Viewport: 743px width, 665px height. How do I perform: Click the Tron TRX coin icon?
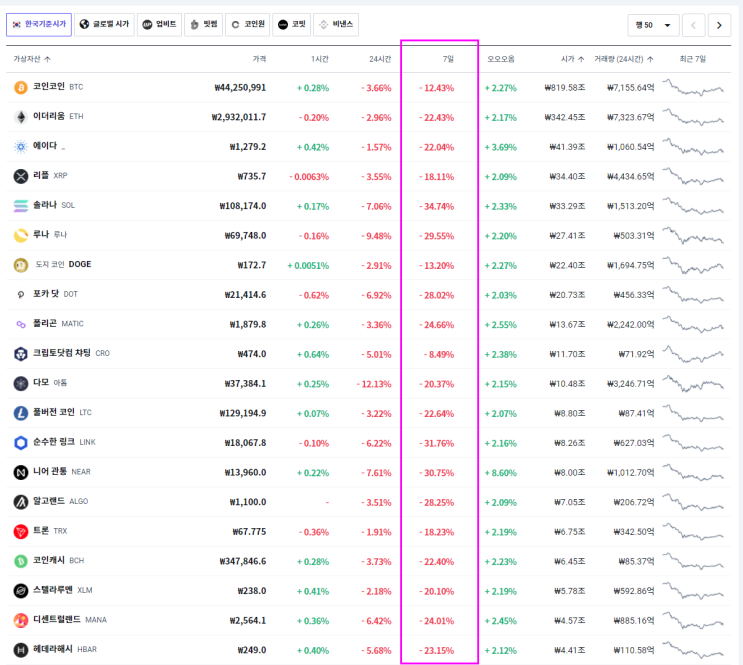(x=20, y=532)
